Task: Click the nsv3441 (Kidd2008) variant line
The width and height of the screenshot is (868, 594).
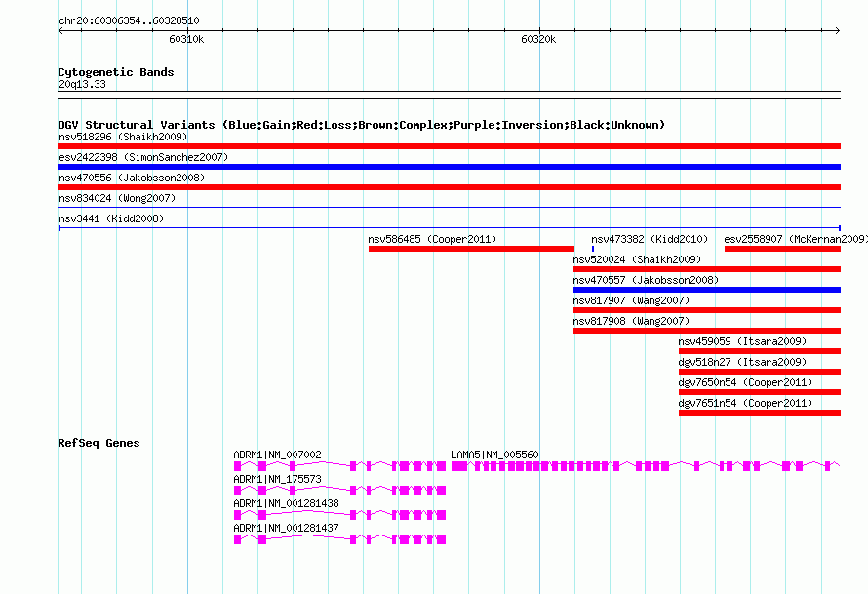Action: tap(449, 228)
